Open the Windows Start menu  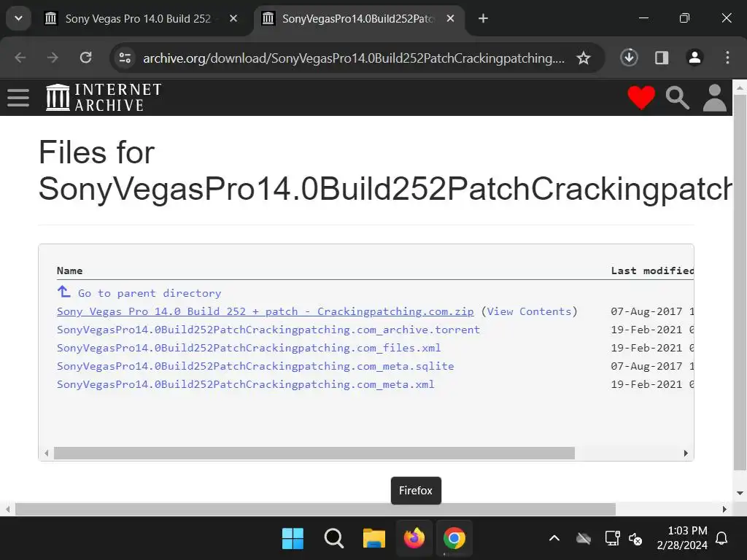click(293, 539)
